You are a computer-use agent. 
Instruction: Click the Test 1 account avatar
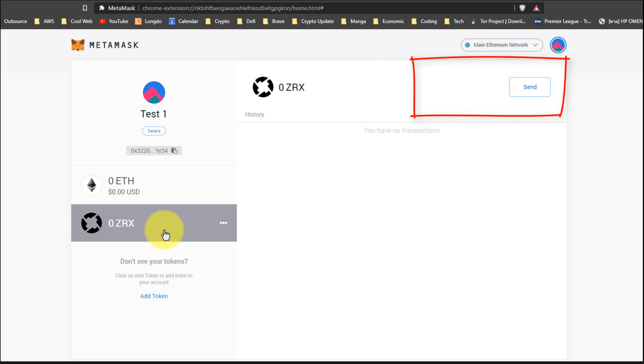pyautogui.click(x=154, y=92)
